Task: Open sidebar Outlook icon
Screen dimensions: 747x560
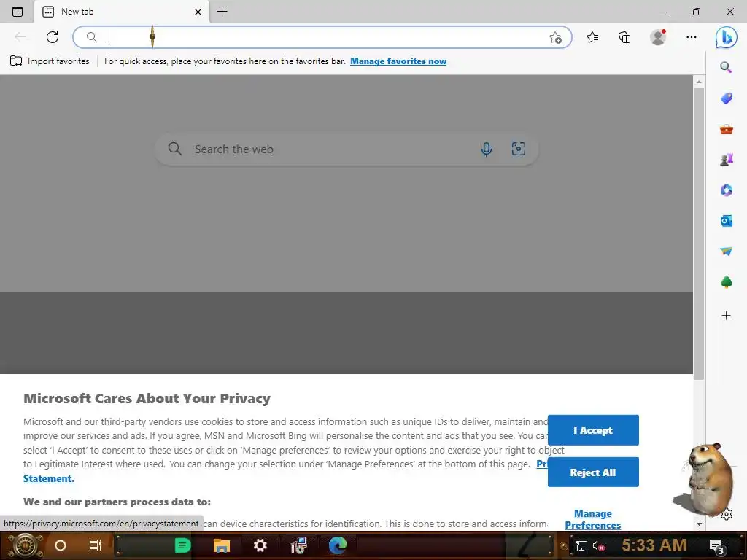Action: tap(726, 220)
